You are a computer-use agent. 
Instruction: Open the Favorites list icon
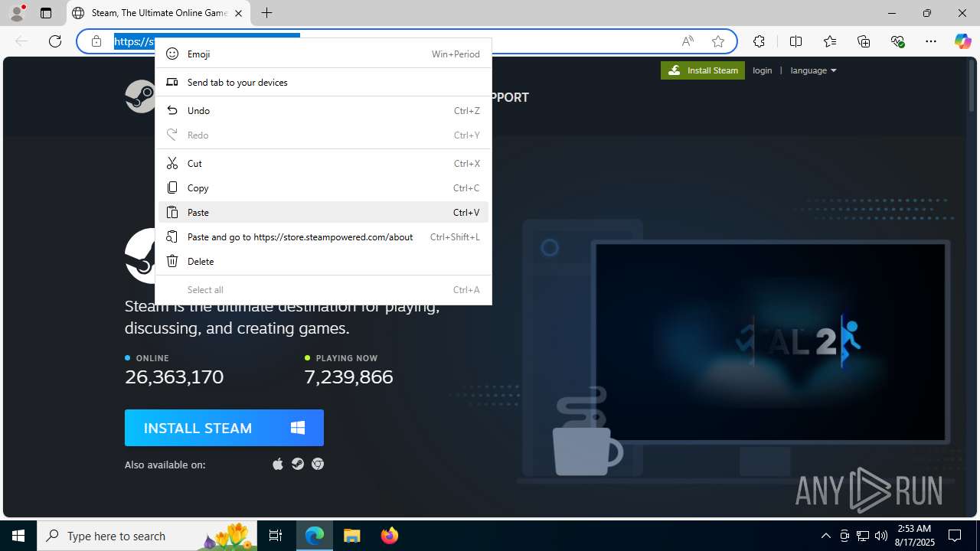click(830, 41)
